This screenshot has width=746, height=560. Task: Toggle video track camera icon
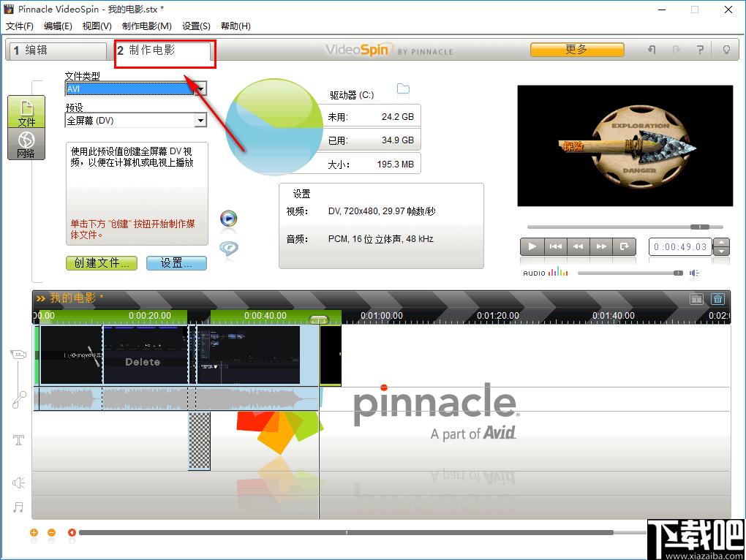[18, 355]
